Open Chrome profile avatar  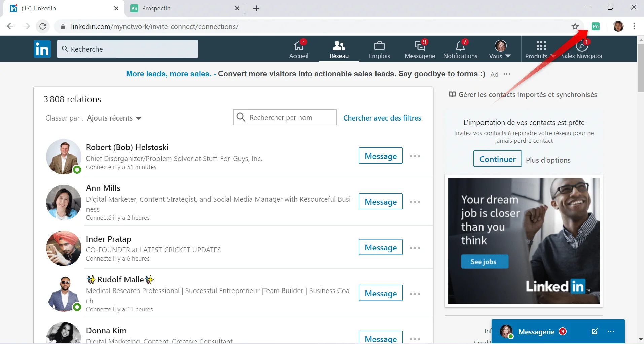pos(618,26)
